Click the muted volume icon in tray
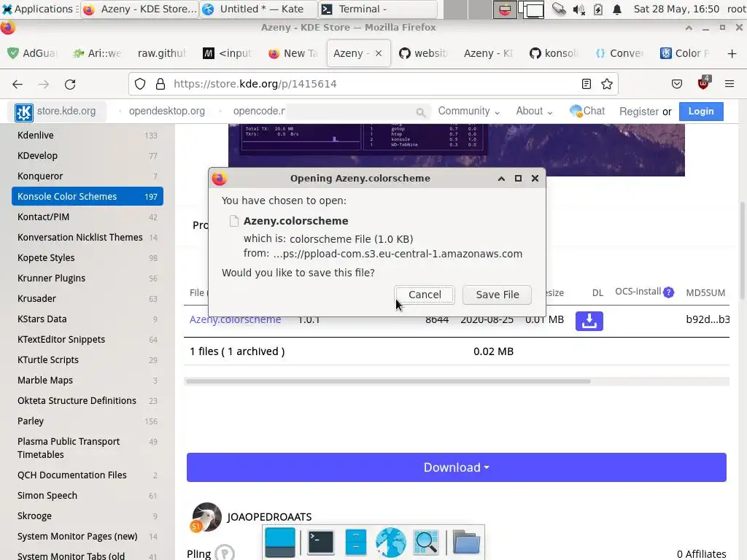The height and width of the screenshot is (560, 747). 578,9
